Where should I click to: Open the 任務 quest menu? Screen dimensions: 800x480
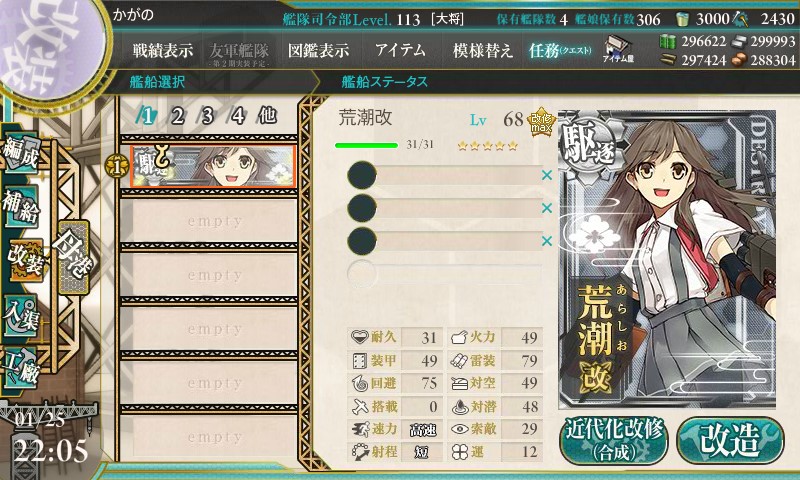[560, 50]
